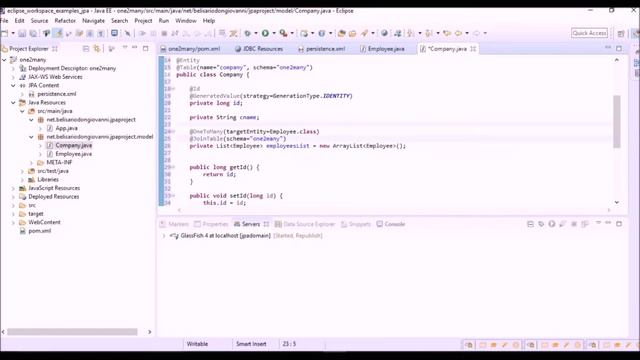Collapse the one2many project node
640x360 pixels.
pos(4,60)
